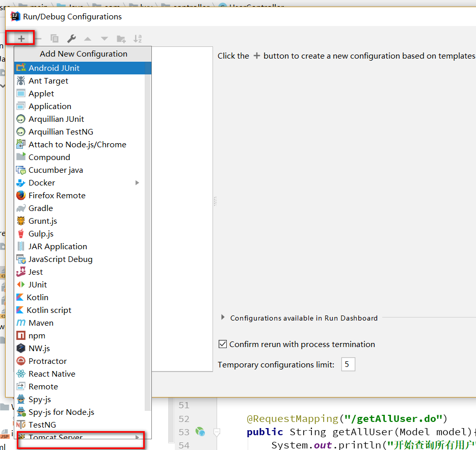Choose Protractor configuration type
The width and height of the screenshot is (476, 450).
[83, 361]
